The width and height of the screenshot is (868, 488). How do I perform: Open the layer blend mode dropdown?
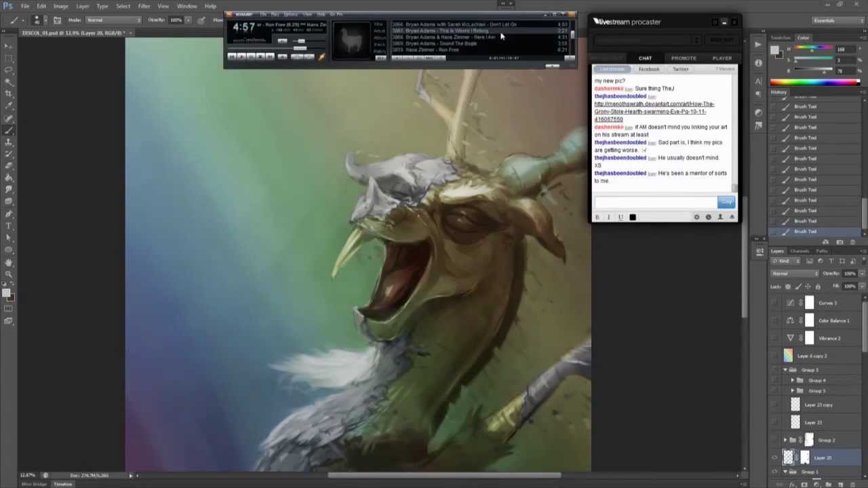(x=795, y=273)
